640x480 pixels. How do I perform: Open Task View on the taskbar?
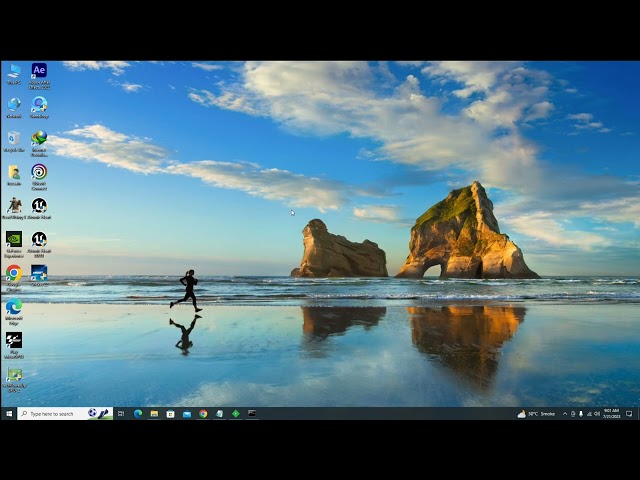pyautogui.click(x=121, y=413)
